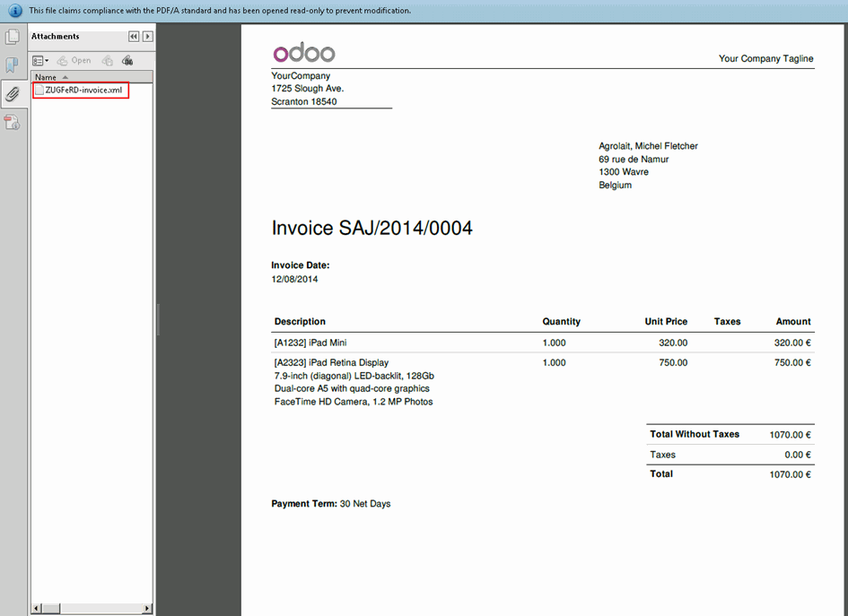Screen dimensions: 848x616
Task: Click the 'YourCompany' name in the invoice header
Action: [301, 75]
